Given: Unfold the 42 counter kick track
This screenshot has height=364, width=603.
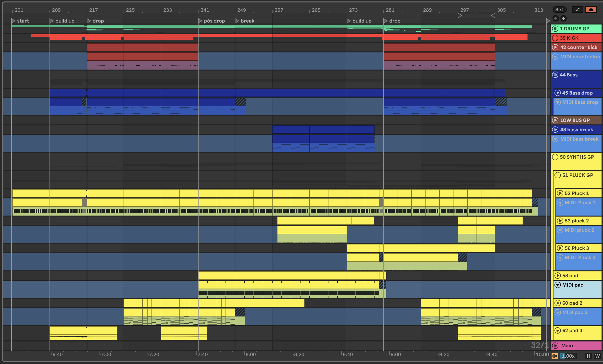Looking at the screenshot, I should click(x=555, y=47).
